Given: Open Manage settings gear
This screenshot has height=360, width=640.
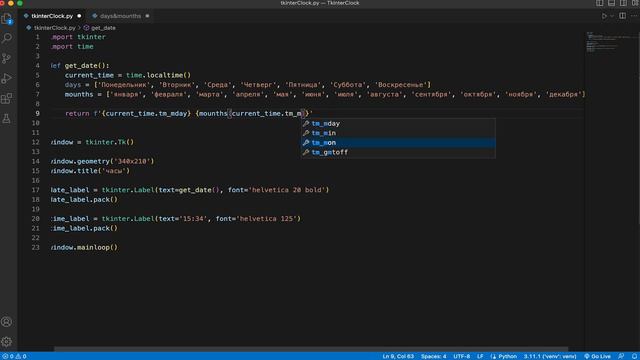Looking at the screenshot, I should pyautogui.click(x=7, y=342).
